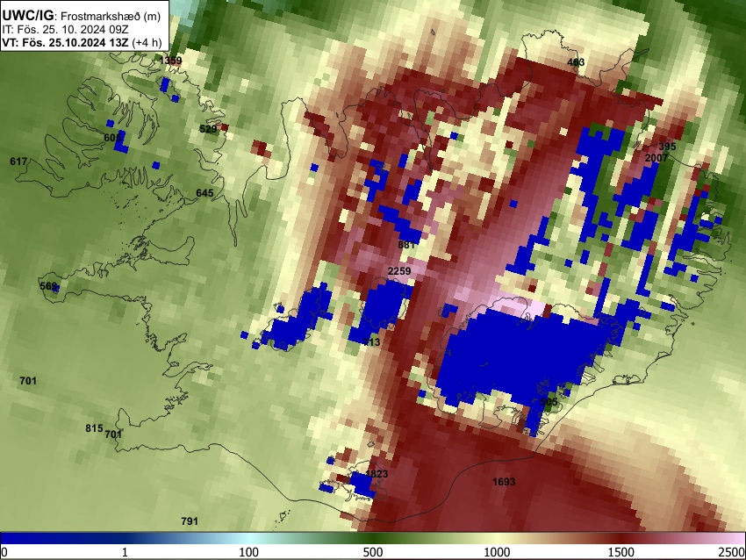Click the 815 value label
Viewport: 746px width, 560px height.
tap(94, 428)
